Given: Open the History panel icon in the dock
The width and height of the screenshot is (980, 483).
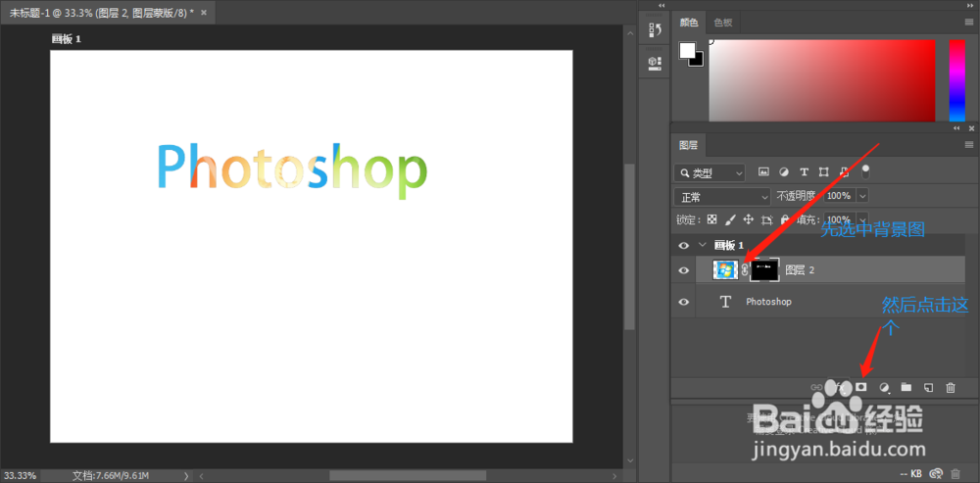Looking at the screenshot, I should (x=655, y=28).
